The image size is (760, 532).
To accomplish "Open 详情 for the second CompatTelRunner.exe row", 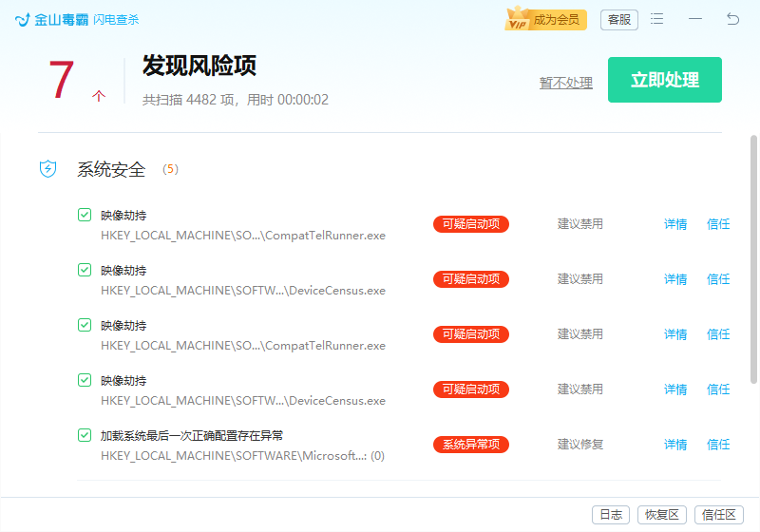I will (675, 334).
